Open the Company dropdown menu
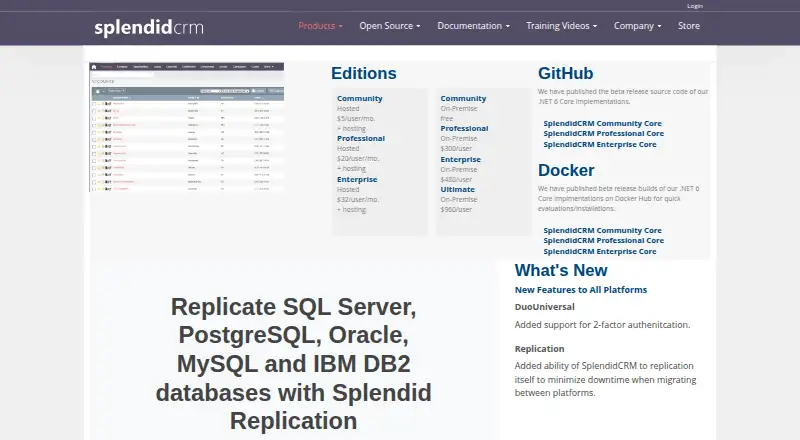This screenshot has height=440, width=800. tap(637, 26)
